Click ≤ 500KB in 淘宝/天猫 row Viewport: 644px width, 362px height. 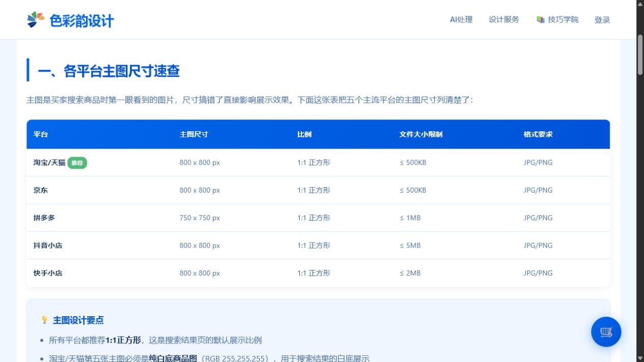[x=413, y=163]
